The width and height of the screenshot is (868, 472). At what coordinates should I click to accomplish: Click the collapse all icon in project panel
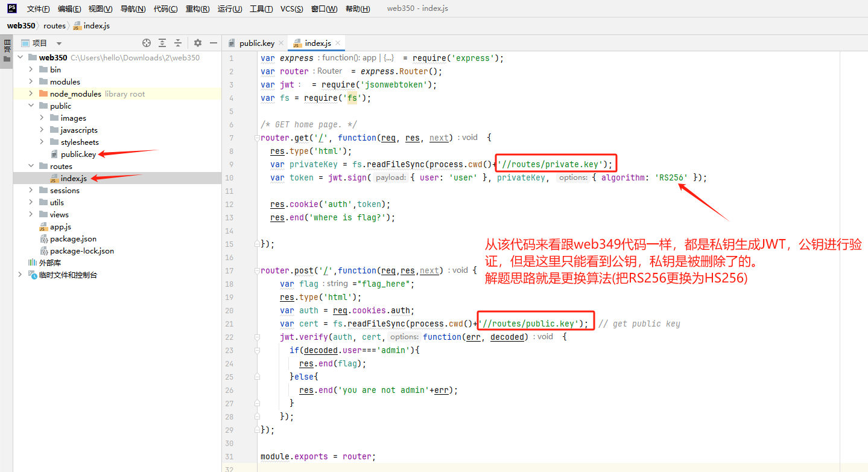coord(178,43)
